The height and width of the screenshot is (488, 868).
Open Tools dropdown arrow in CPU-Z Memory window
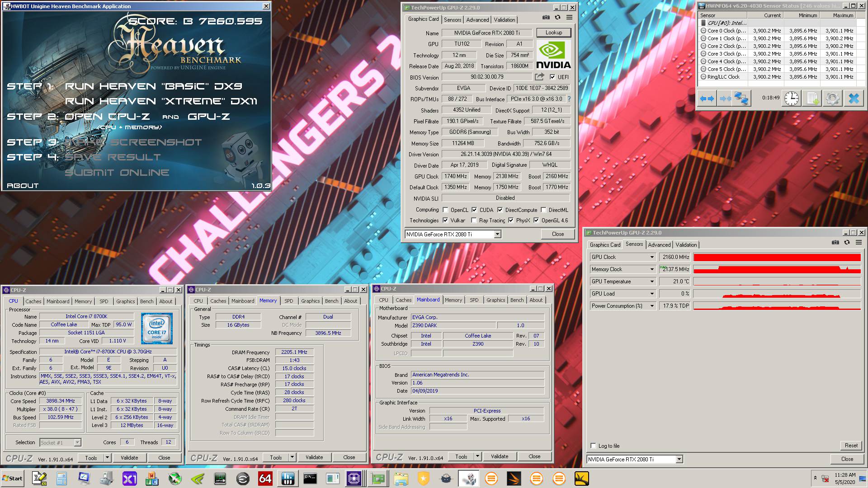pyautogui.click(x=292, y=457)
